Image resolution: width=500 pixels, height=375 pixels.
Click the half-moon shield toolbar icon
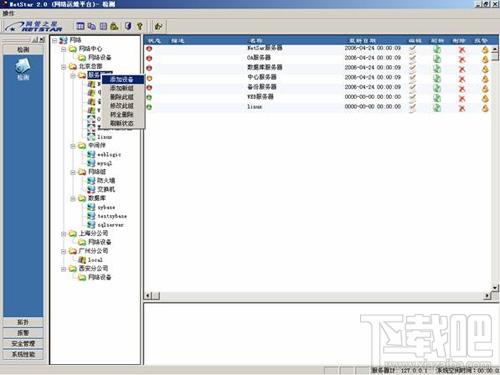tap(128, 26)
